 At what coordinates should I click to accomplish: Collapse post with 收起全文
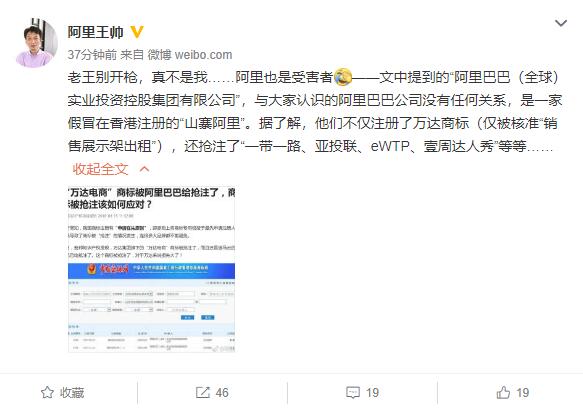coord(100,169)
